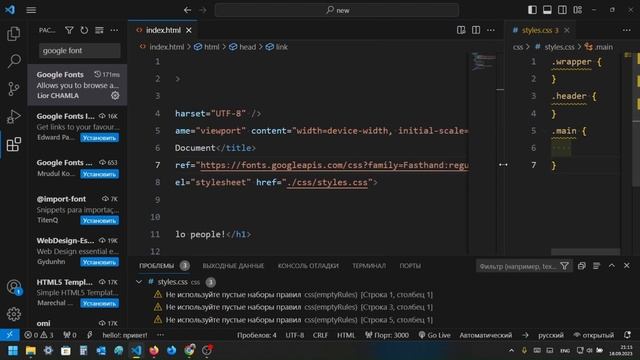Switch to the ВЫХОДНЫЕ ДАННЫЕ tab
This screenshot has width=640, height=360.
coord(233,266)
